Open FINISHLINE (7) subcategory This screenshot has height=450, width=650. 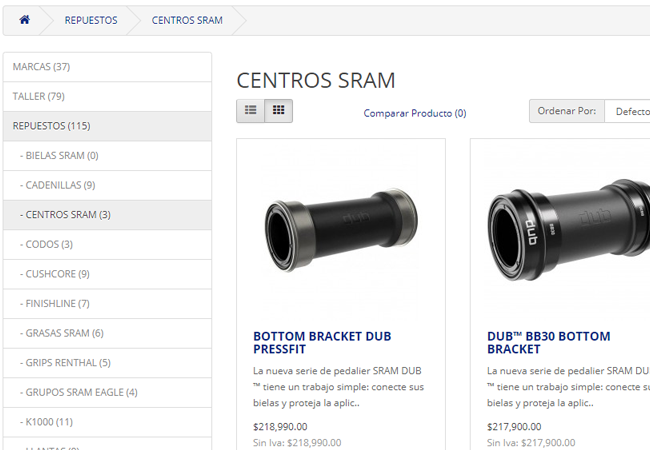coord(107,304)
